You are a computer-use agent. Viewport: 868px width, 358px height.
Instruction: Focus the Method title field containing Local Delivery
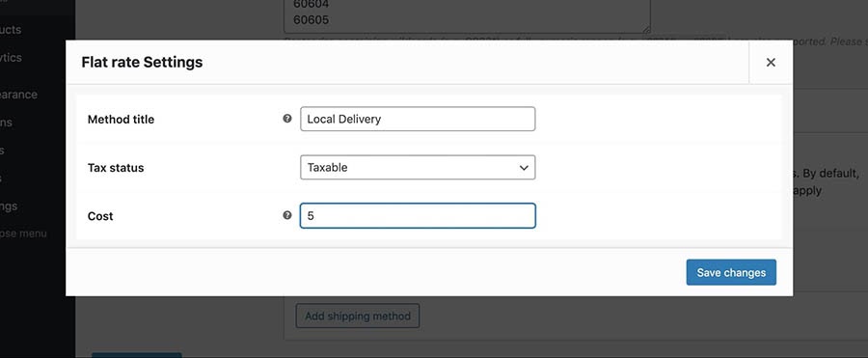[x=418, y=119]
